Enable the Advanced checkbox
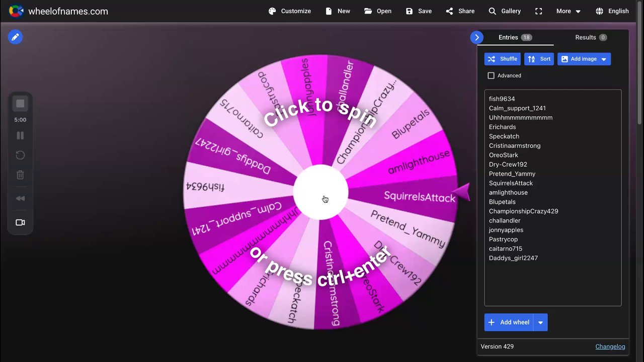 click(491, 75)
